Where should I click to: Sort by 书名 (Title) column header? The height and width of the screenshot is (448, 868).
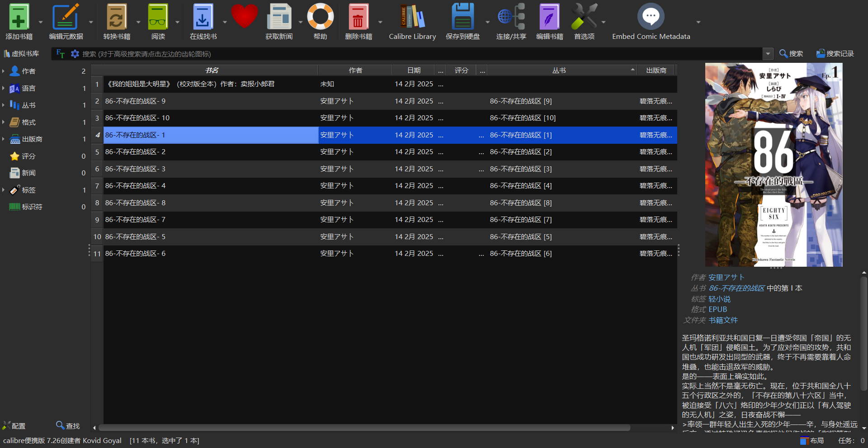[x=211, y=70]
